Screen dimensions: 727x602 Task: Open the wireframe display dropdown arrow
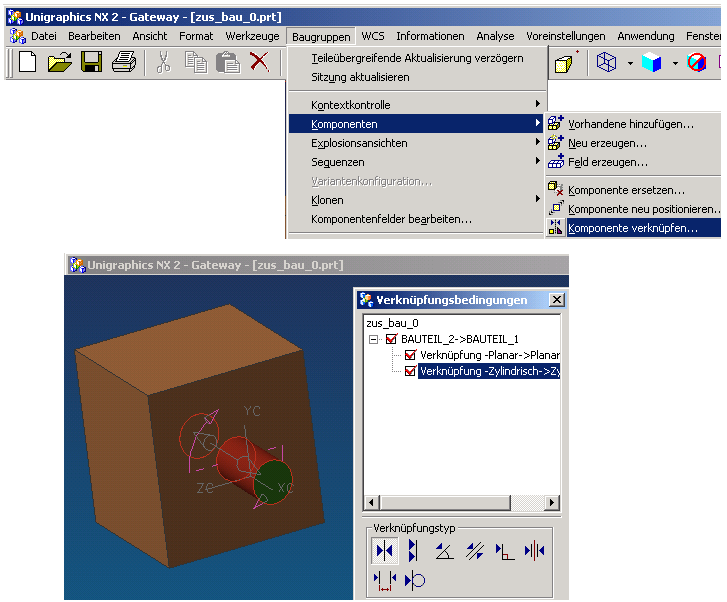click(x=630, y=63)
